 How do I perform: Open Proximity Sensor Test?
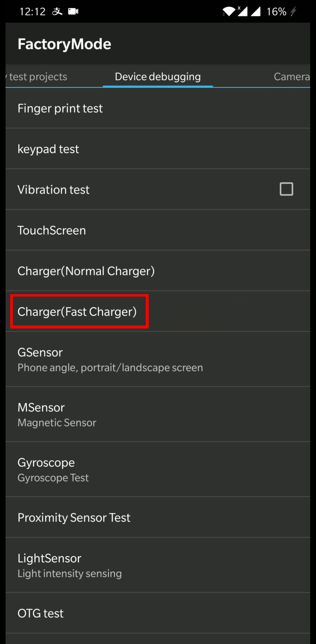click(158, 517)
